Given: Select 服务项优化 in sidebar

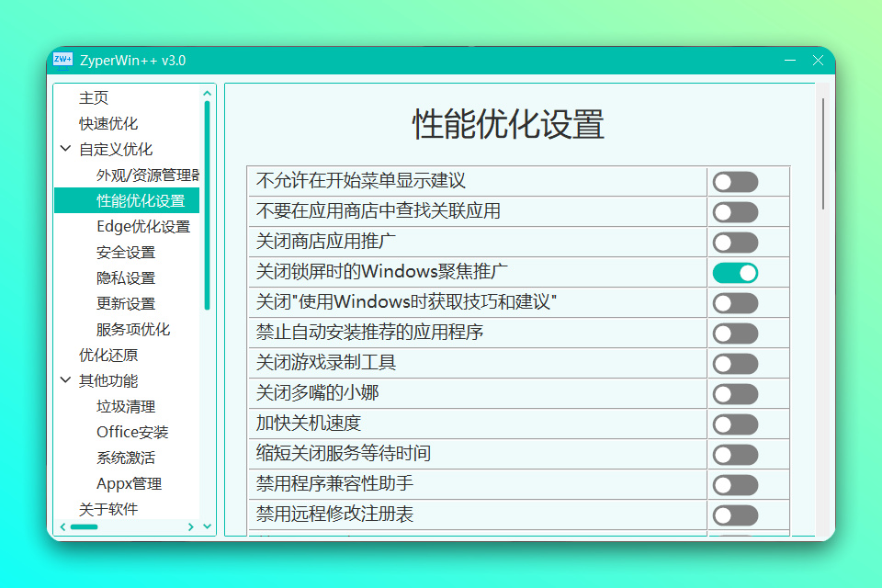Looking at the screenshot, I should click(x=132, y=329).
